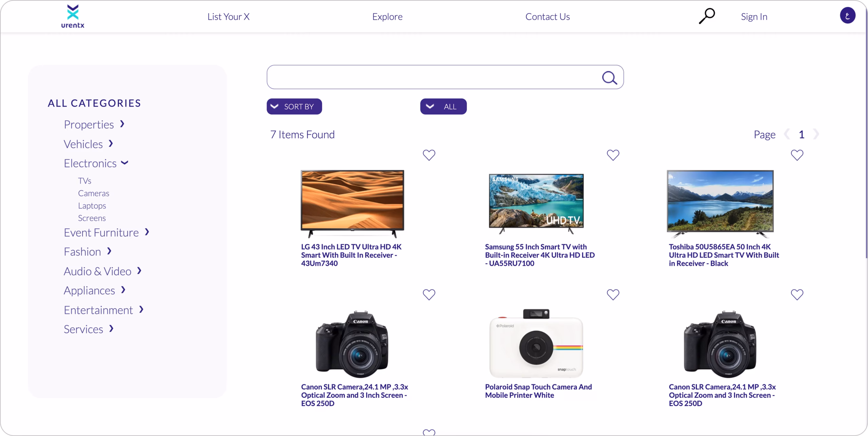Open the ALL filter dropdown
Image resolution: width=868 pixels, height=436 pixels.
[x=443, y=106]
